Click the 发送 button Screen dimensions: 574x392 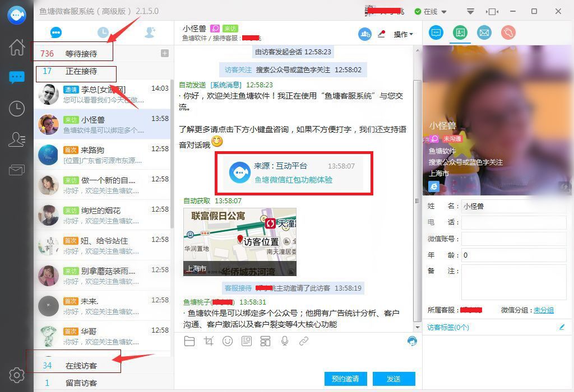click(394, 379)
